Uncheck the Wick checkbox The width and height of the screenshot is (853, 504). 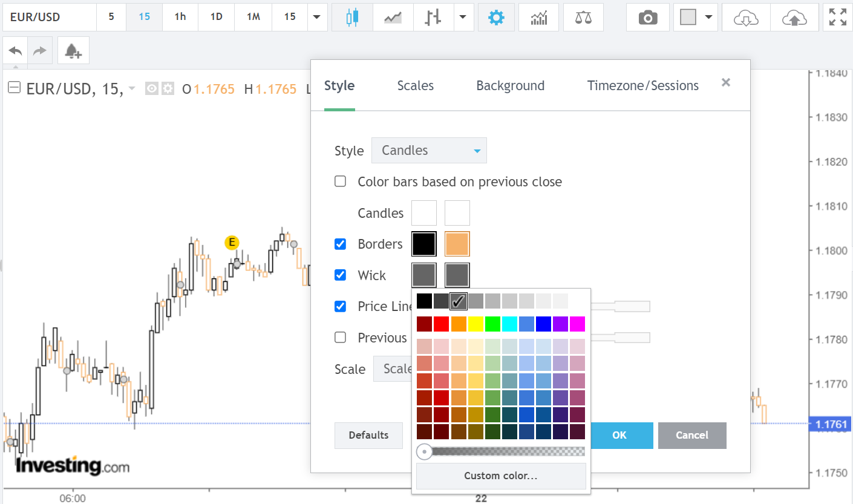(341, 275)
